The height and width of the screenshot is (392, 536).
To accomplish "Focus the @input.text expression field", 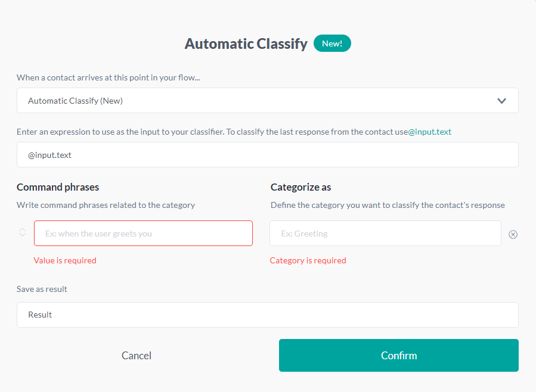I will (267, 154).
